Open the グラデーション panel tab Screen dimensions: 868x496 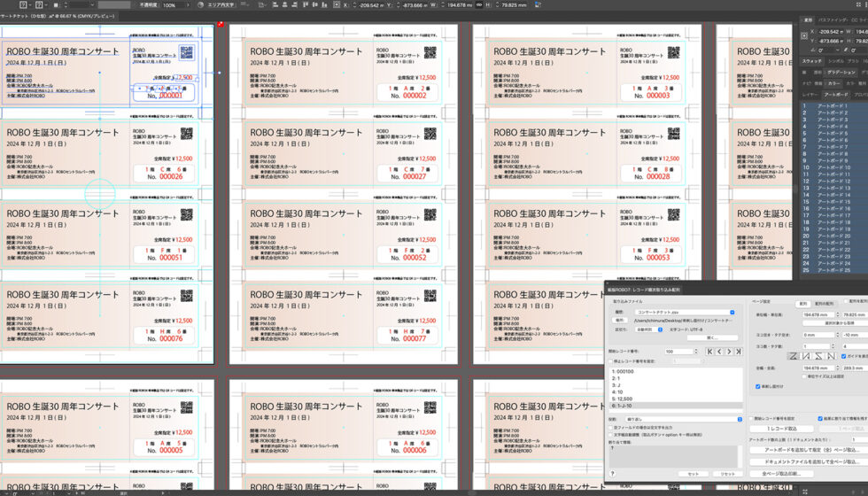tap(841, 72)
